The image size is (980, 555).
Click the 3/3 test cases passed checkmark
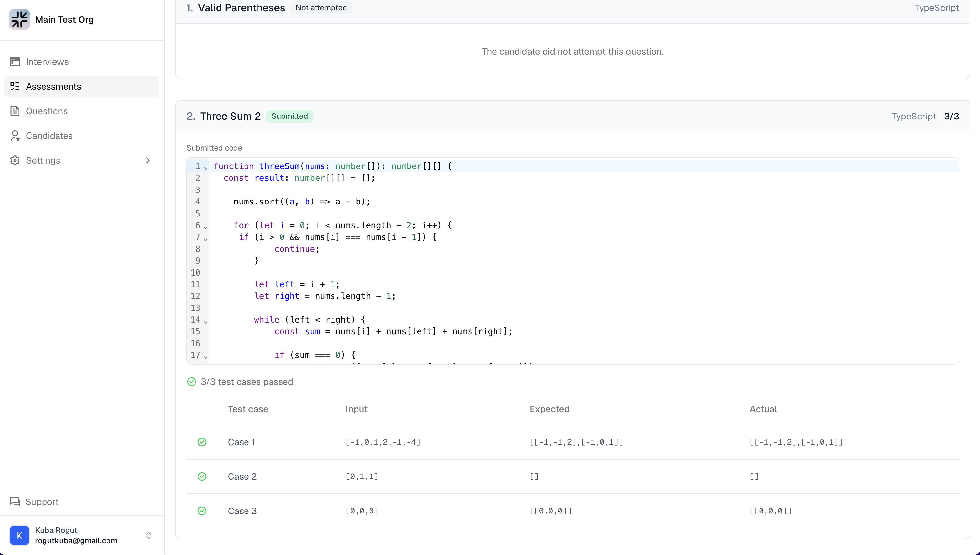192,382
